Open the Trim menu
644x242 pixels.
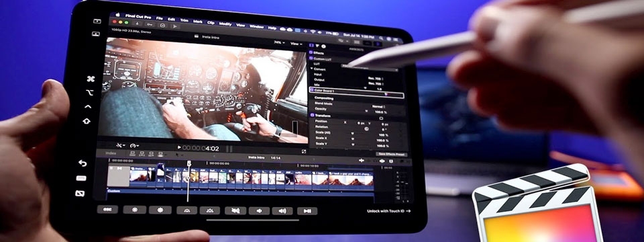(184, 20)
